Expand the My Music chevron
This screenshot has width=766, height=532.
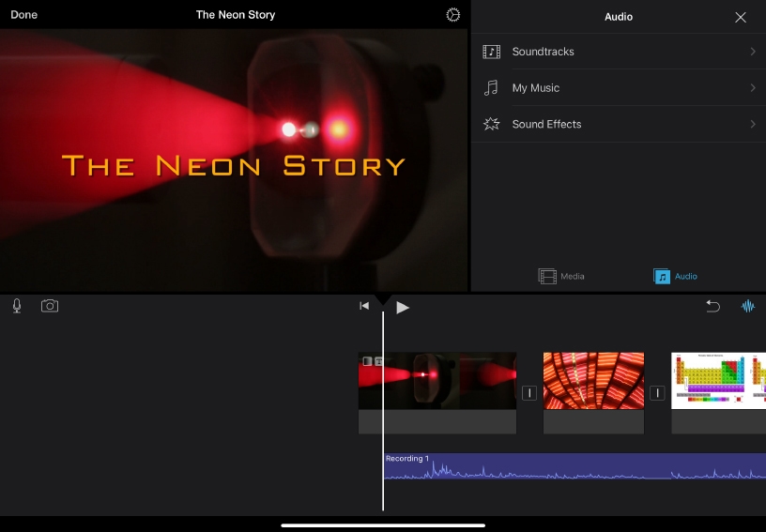753,88
